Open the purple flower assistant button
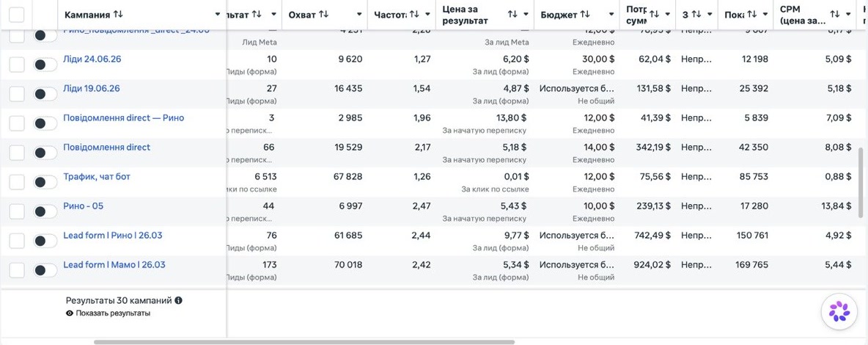 (839, 311)
